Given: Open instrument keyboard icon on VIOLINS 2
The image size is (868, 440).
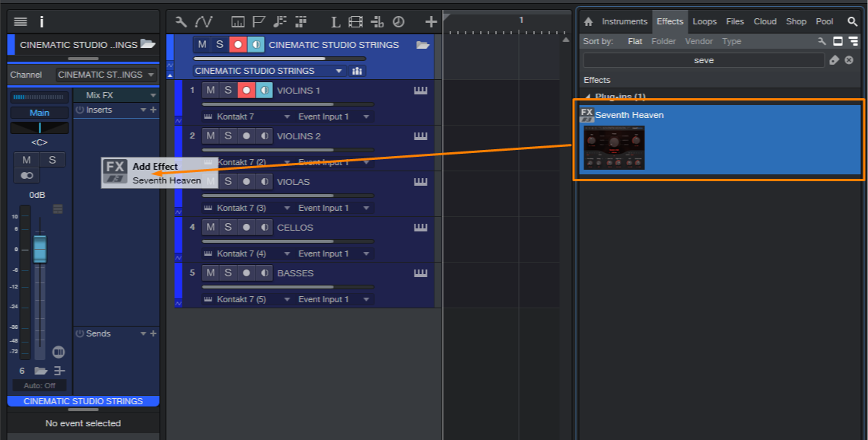Looking at the screenshot, I should tap(421, 136).
